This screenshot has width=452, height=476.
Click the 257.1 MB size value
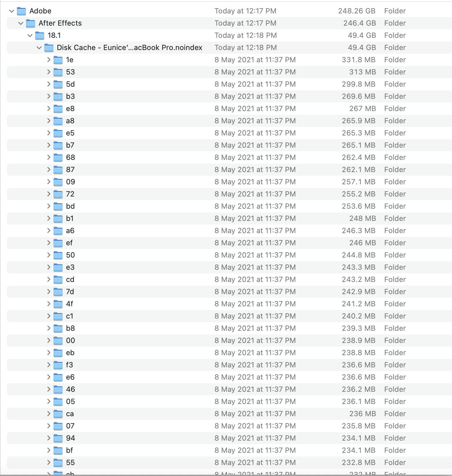(359, 182)
